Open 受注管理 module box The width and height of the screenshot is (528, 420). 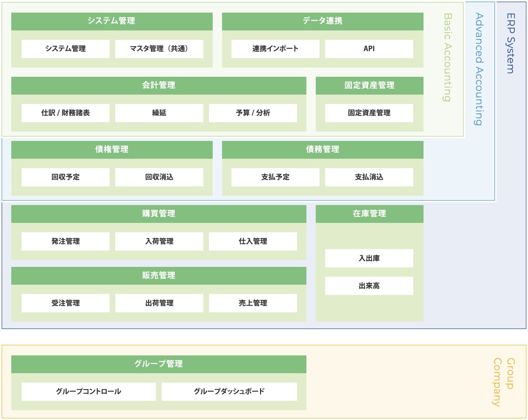[x=65, y=303]
